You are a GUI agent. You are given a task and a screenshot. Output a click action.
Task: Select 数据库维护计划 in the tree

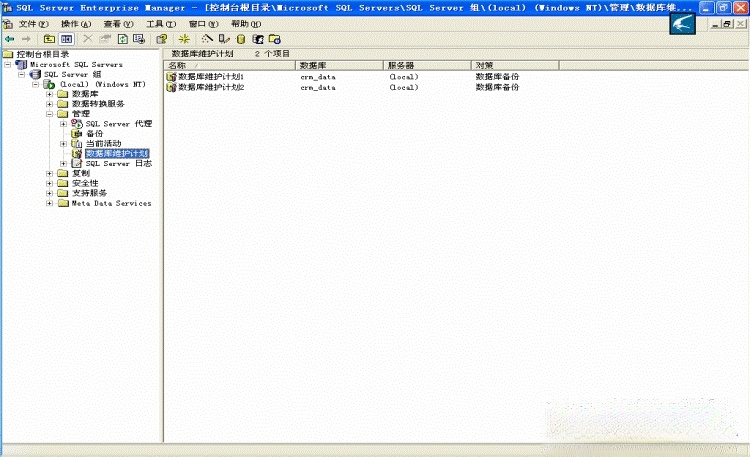click(117, 154)
